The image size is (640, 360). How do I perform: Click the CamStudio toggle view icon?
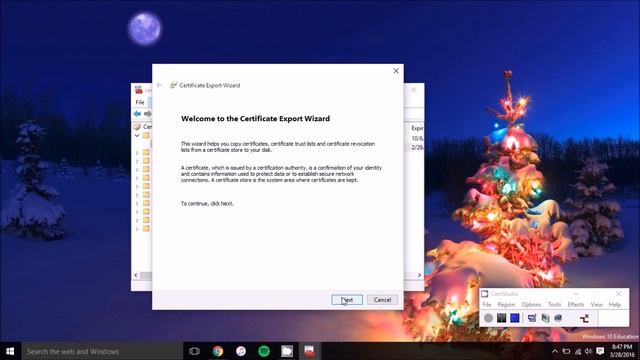click(x=532, y=318)
